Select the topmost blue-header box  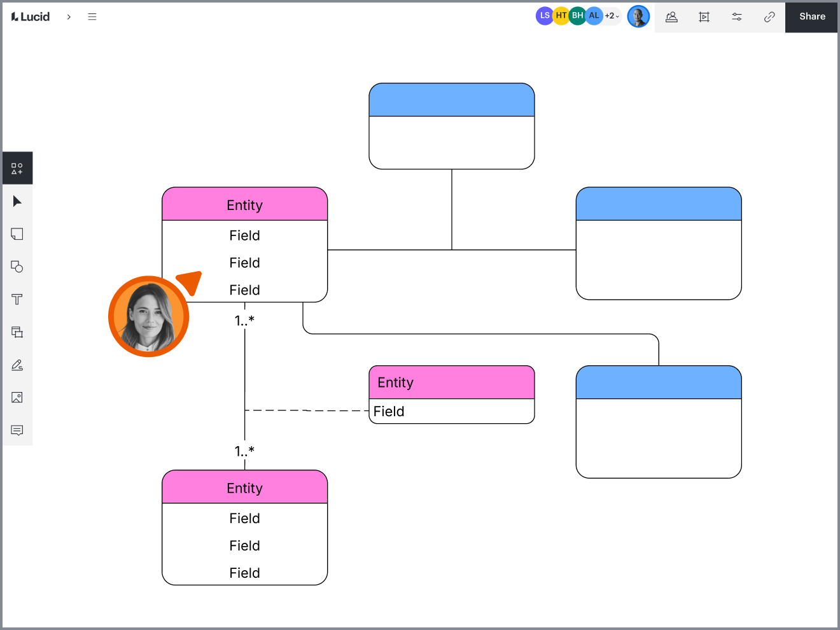(452, 126)
